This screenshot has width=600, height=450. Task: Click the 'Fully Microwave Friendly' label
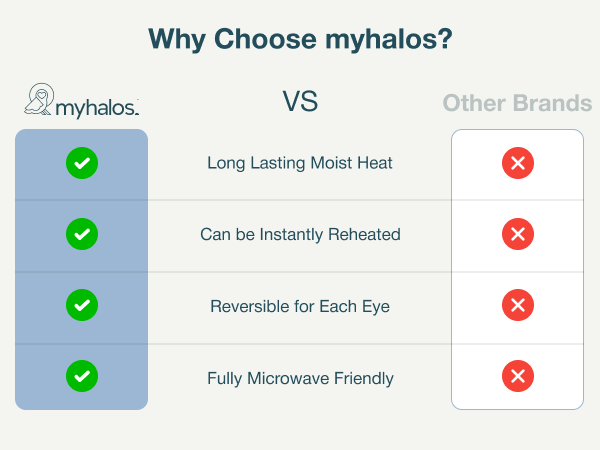[x=300, y=378]
